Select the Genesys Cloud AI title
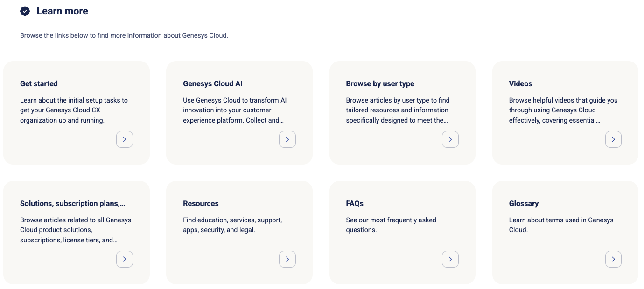Image resolution: width=644 pixels, height=289 pixels. click(x=213, y=84)
